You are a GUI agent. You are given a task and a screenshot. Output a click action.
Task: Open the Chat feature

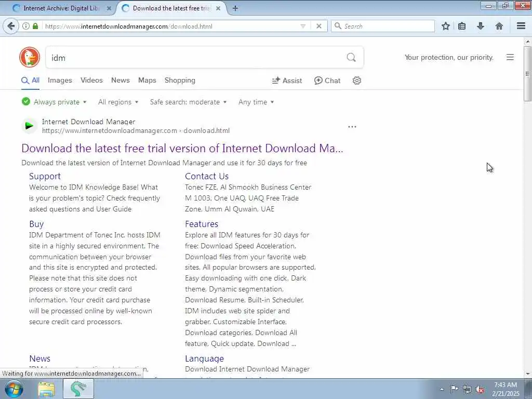327,81
